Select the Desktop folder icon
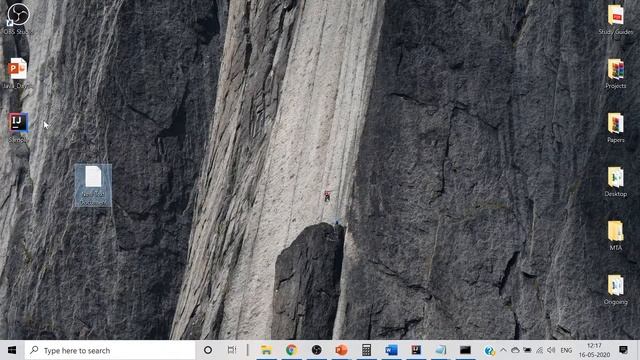Image resolution: width=640 pixels, height=360 pixels. point(616,182)
